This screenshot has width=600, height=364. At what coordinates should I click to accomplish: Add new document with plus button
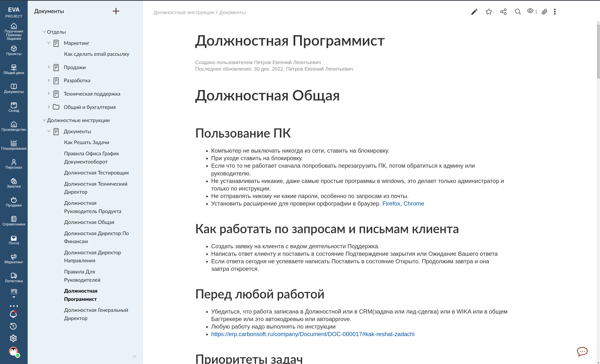pyautogui.click(x=116, y=11)
